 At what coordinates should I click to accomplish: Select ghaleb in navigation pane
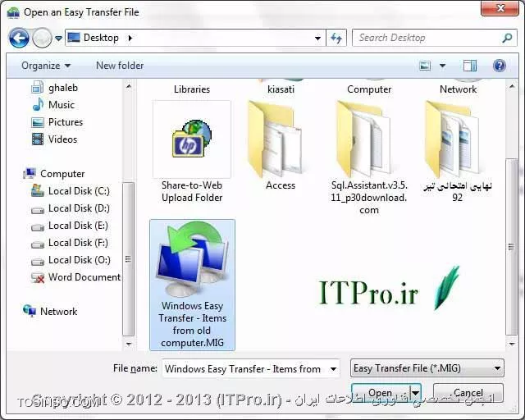pyautogui.click(x=63, y=88)
